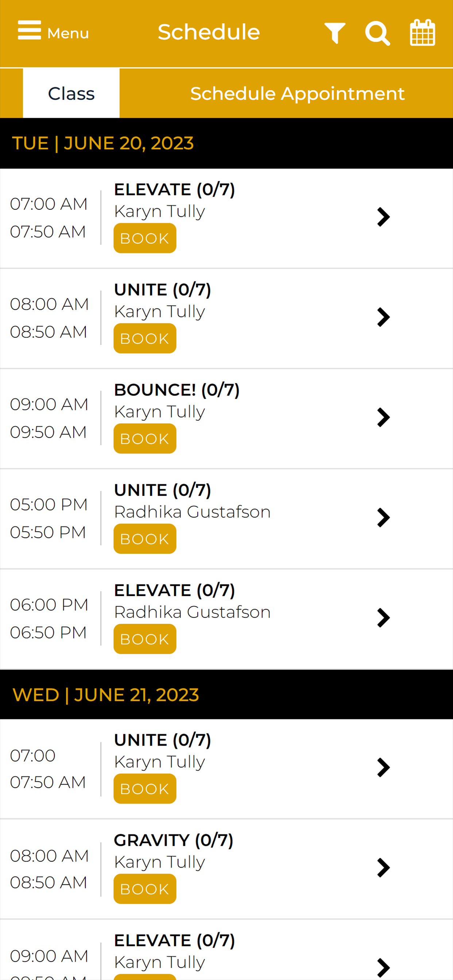Viewport: 453px width, 980px height.
Task: Book the 05:00 PM UNITE class
Action: coord(145,539)
